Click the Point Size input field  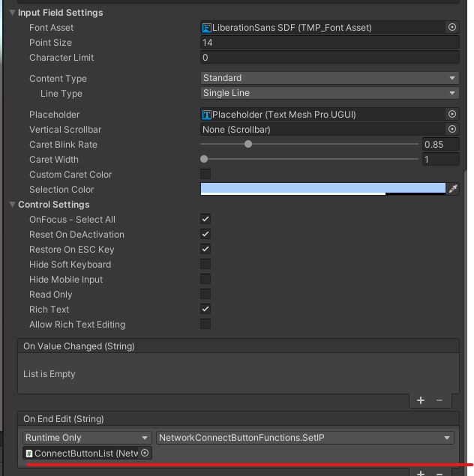click(329, 43)
